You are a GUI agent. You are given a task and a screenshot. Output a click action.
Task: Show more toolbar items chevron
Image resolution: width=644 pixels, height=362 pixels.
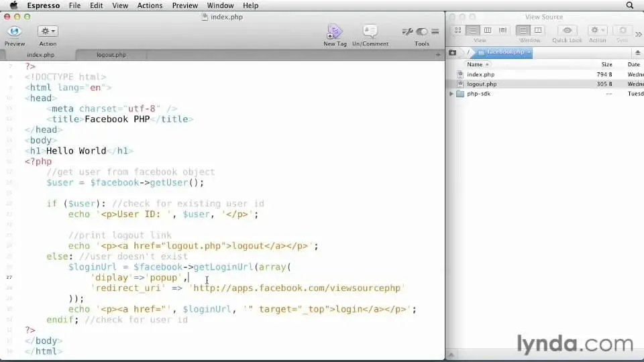(x=638, y=34)
